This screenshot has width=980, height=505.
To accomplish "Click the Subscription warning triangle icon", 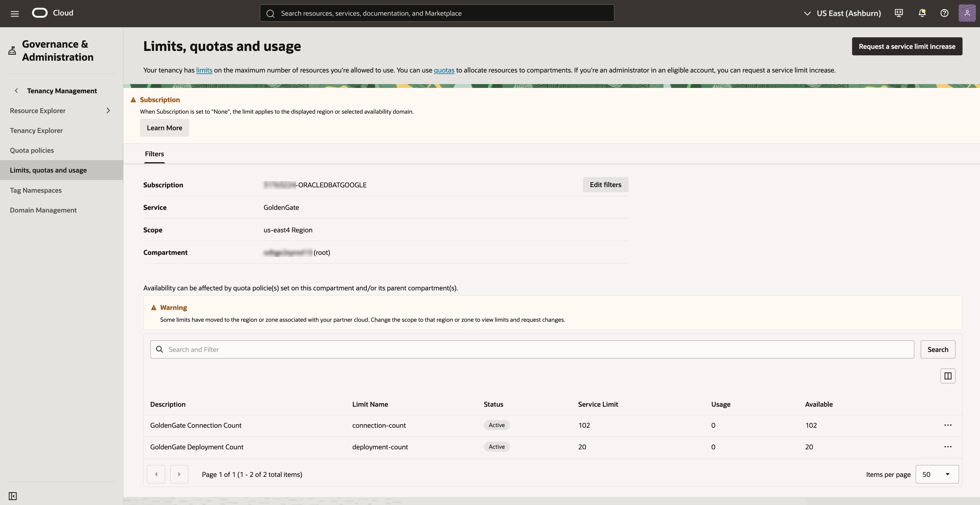I will [x=133, y=100].
